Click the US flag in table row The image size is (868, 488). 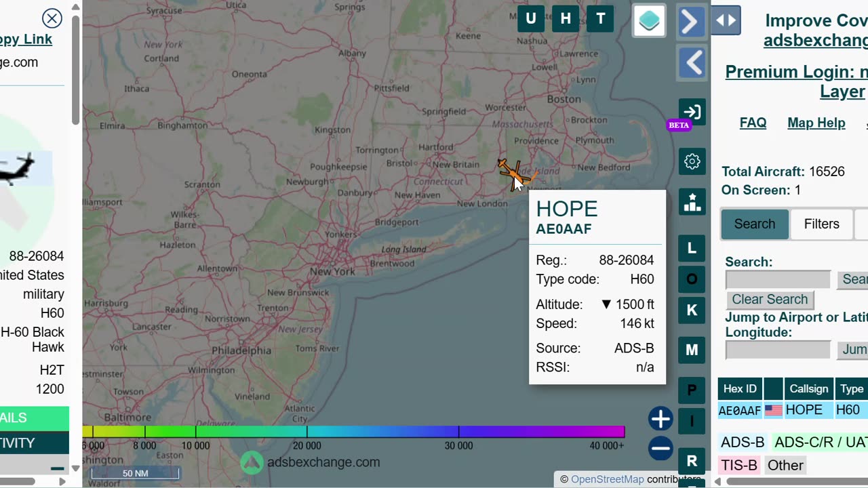point(773,410)
